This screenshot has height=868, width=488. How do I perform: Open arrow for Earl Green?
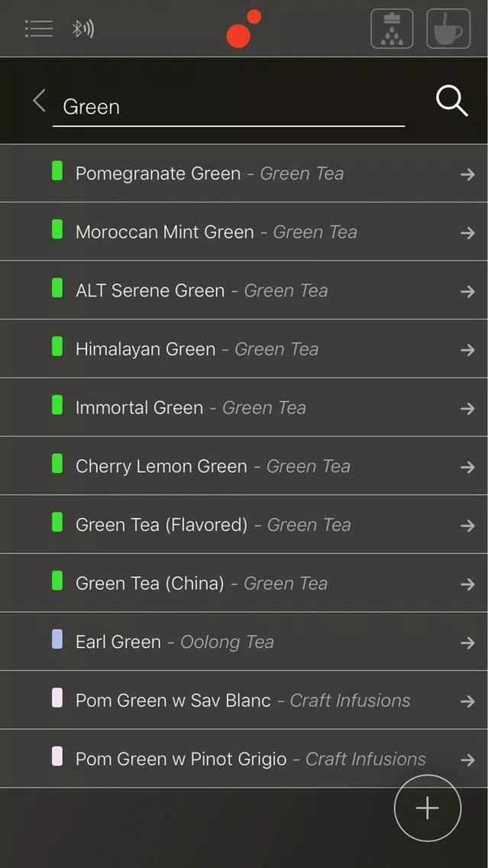(467, 643)
